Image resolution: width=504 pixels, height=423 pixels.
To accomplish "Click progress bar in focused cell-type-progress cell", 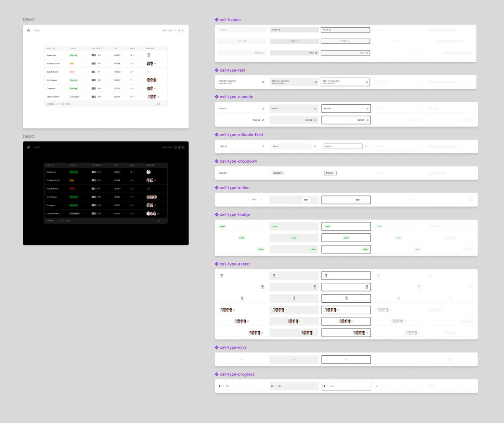I will coord(326,386).
